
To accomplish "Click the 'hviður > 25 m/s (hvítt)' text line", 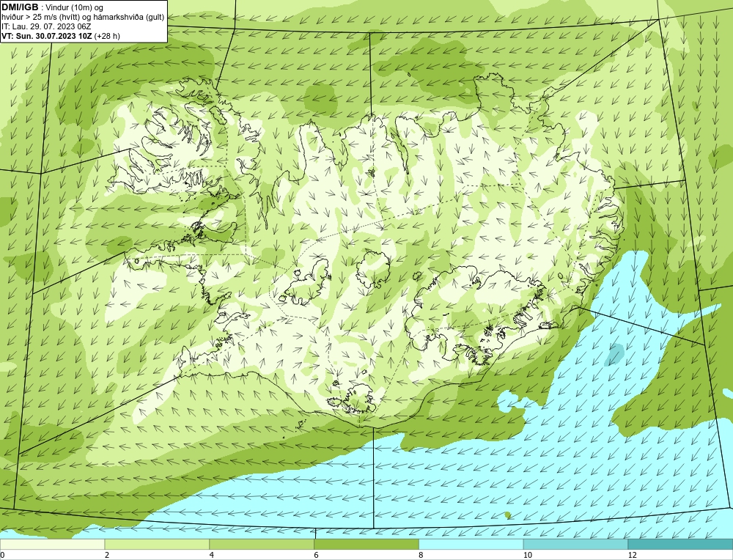I will tap(83, 18).
